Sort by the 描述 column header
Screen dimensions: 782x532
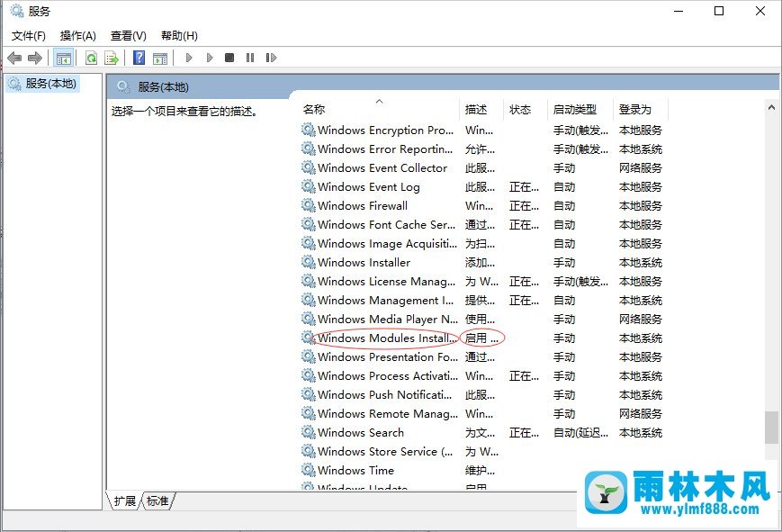(481, 109)
